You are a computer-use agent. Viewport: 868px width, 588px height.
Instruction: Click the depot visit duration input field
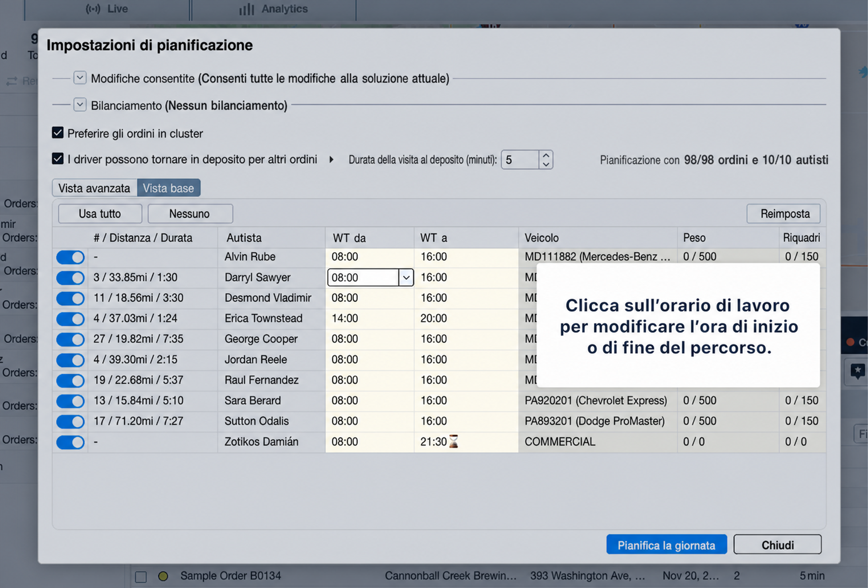click(x=520, y=160)
